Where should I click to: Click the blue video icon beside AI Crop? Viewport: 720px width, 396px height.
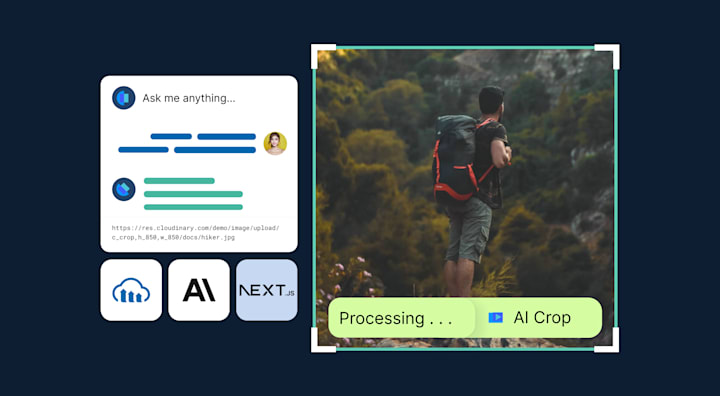(x=495, y=317)
